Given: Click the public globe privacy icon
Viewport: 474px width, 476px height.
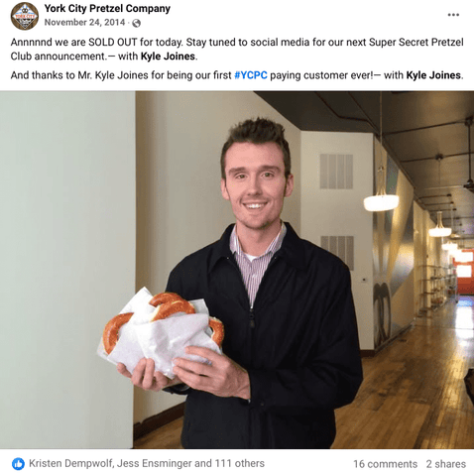Looking at the screenshot, I should pyautogui.click(x=136, y=23).
